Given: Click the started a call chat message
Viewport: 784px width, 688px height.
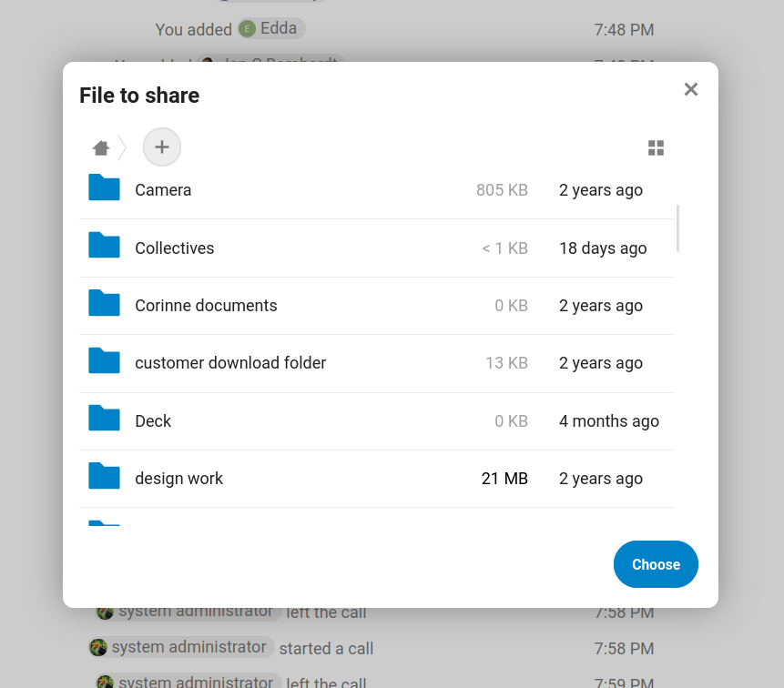Looking at the screenshot, I should [x=326, y=648].
